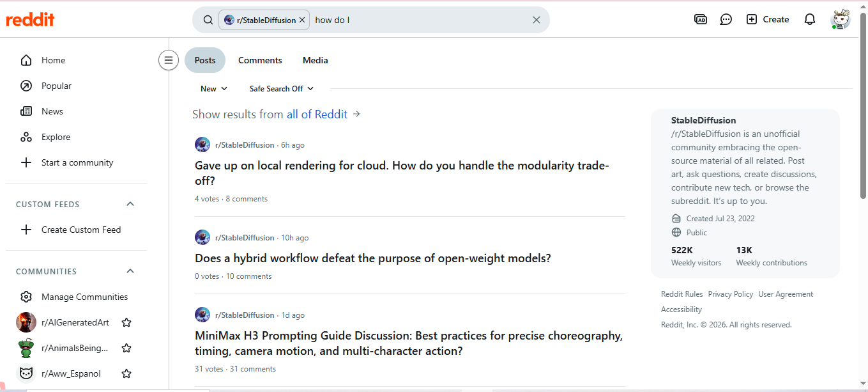Open Reddit Rules link

point(681,294)
